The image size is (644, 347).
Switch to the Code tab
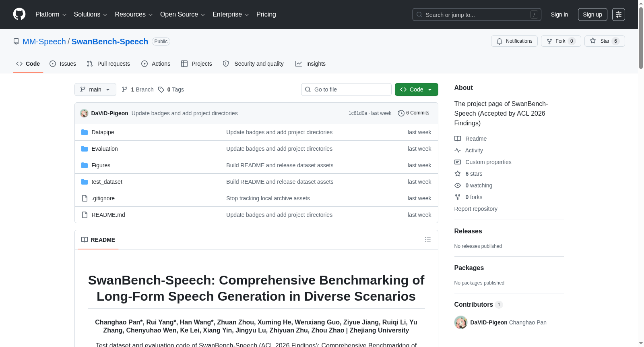click(x=28, y=64)
